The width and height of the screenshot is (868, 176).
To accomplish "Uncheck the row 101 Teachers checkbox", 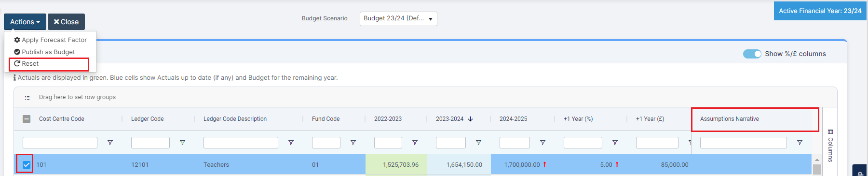I will click(x=27, y=165).
